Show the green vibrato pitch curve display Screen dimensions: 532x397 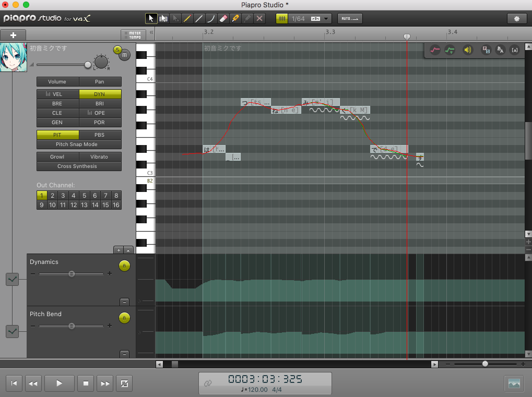coord(450,50)
